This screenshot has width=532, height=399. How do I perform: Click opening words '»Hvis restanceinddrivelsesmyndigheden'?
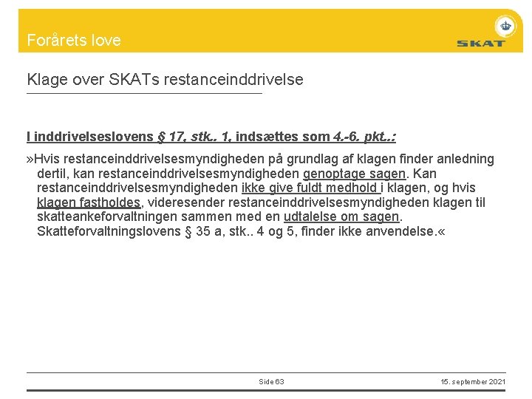(x=146, y=159)
